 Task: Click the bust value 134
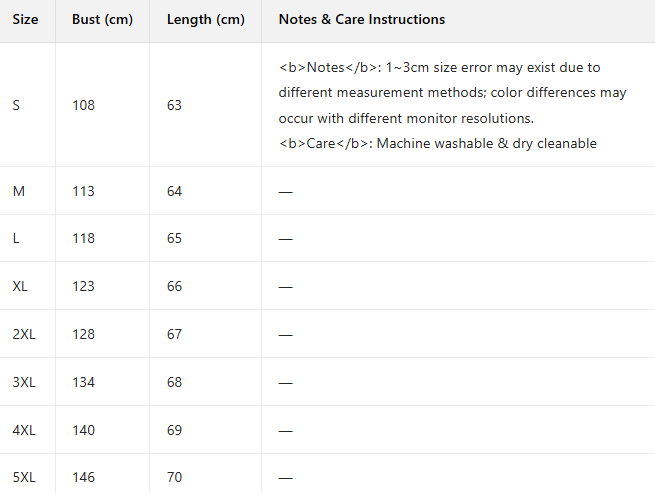[x=84, y=382]
